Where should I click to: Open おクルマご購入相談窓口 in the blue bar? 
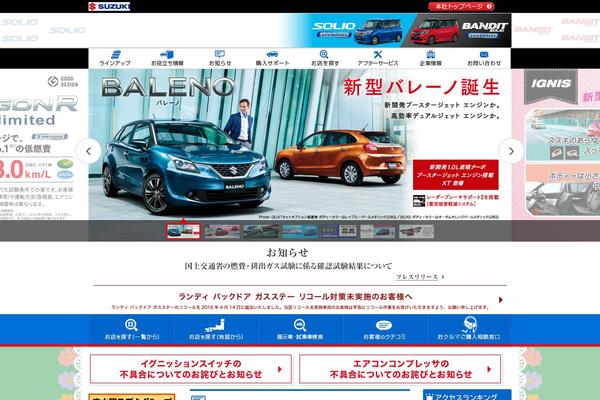[x=469, y=330]
